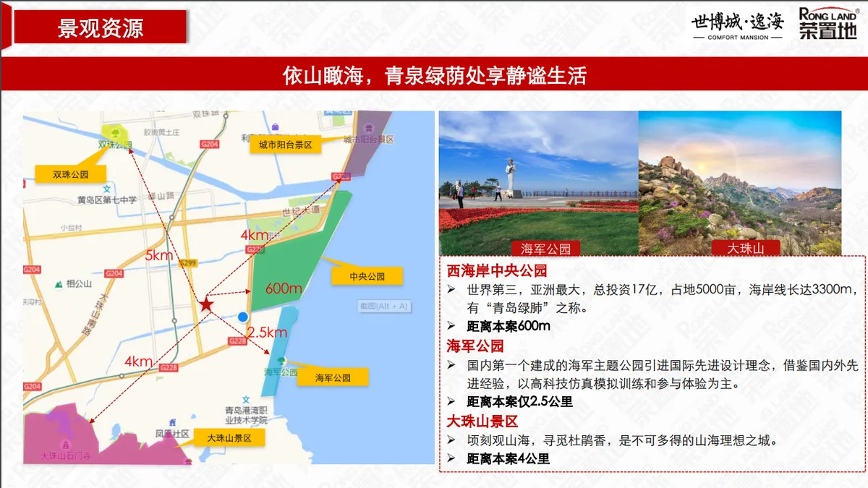Select the 景观资源 title box
This screenshot has width=868, height=488.
[101, 27]
